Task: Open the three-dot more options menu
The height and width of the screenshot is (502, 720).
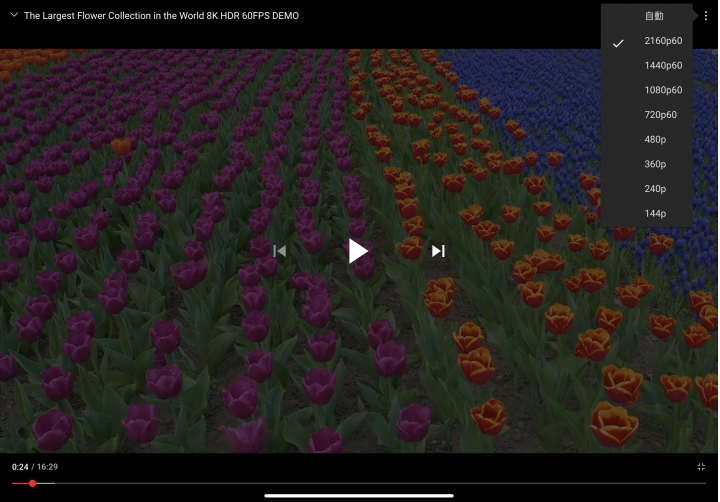Action: (706, 16)
